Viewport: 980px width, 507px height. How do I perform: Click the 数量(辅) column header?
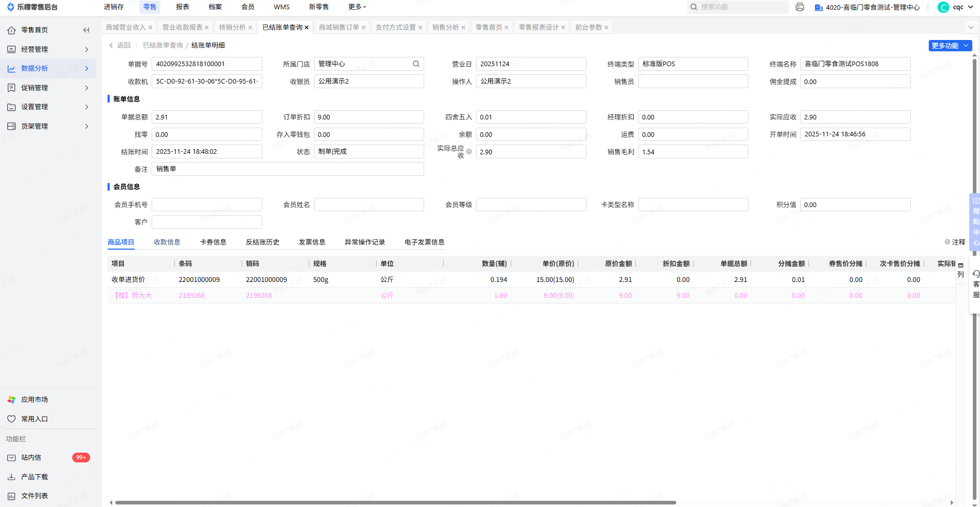click(x=494, y=263)
